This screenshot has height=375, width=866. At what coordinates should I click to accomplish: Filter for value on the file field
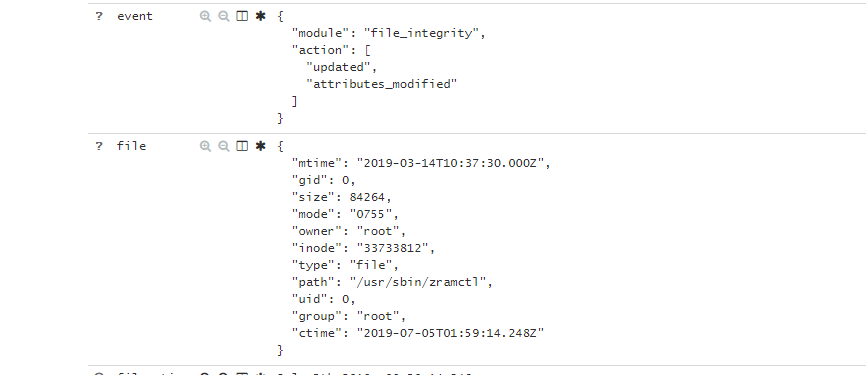coord(205,146)
